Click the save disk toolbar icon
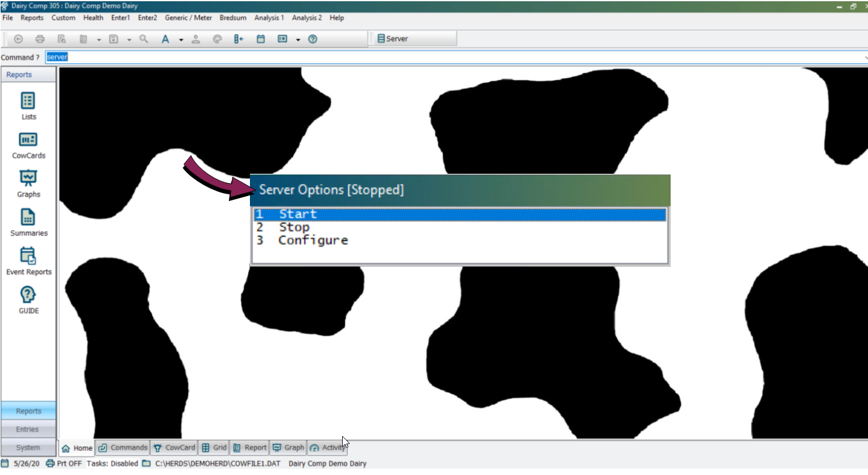 point(114,39)
